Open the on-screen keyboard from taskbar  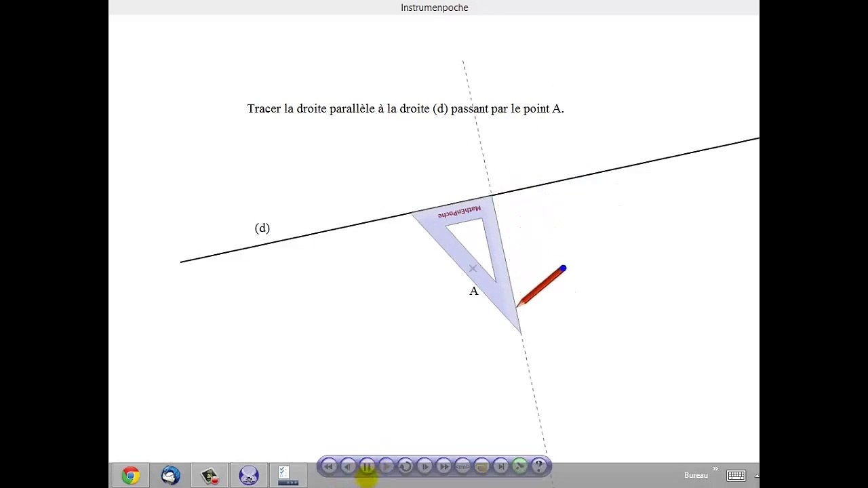coord(736,475)
